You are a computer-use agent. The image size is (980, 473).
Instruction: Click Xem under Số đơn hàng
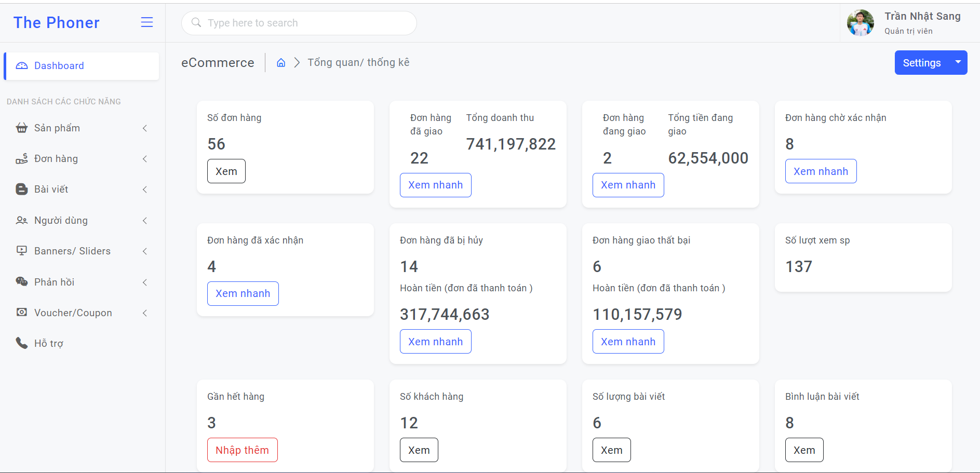226,171
